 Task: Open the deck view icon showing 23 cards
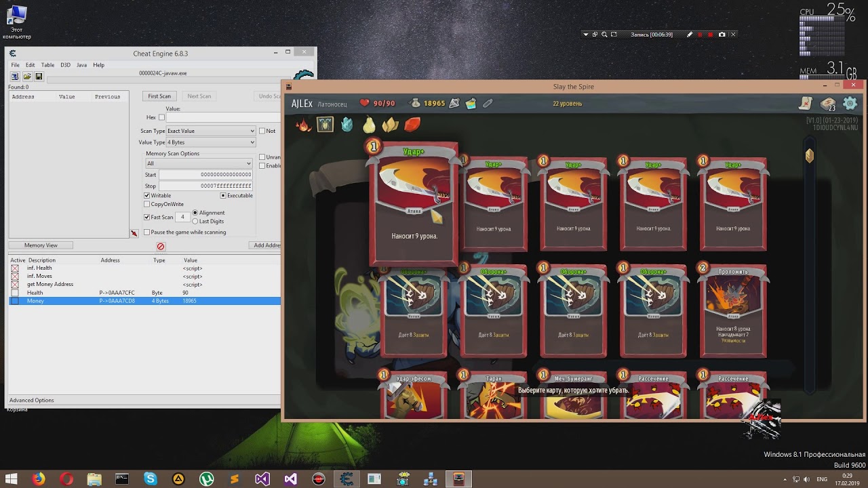point(827,104)
